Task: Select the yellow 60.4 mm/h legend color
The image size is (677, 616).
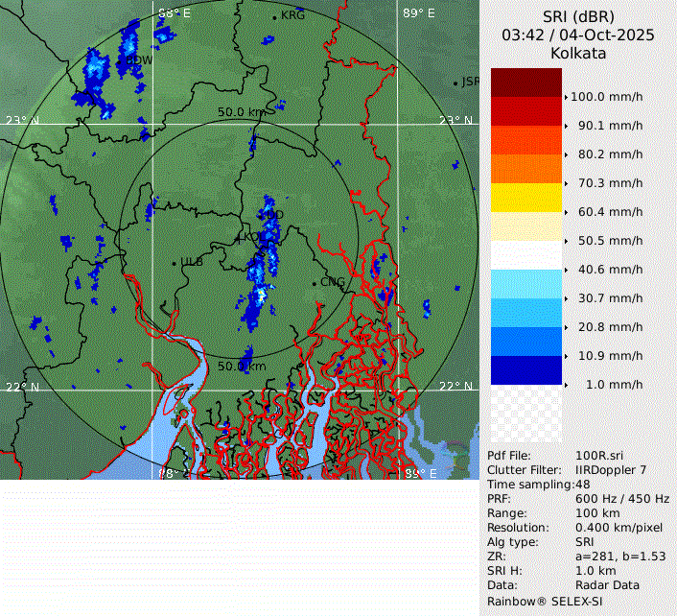Action: tap(526, 198)
